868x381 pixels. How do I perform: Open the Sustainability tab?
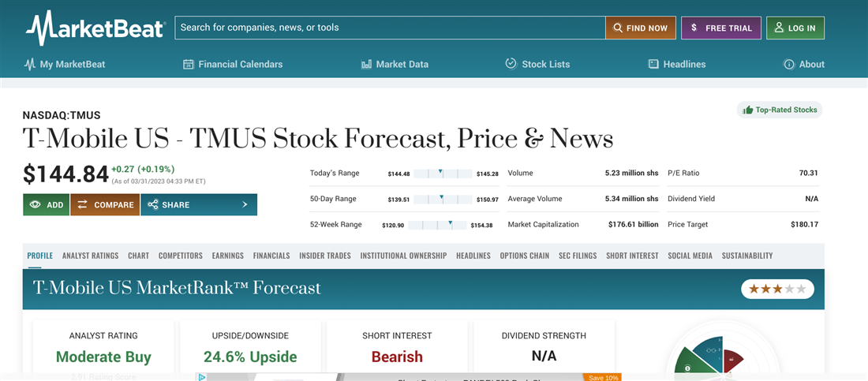click(747, 256)
